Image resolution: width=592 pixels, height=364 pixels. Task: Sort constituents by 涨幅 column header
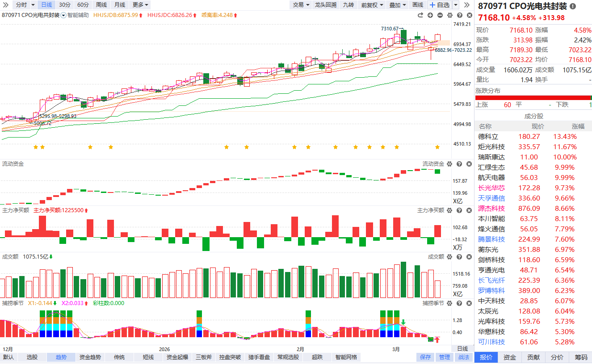coord(578,126)
